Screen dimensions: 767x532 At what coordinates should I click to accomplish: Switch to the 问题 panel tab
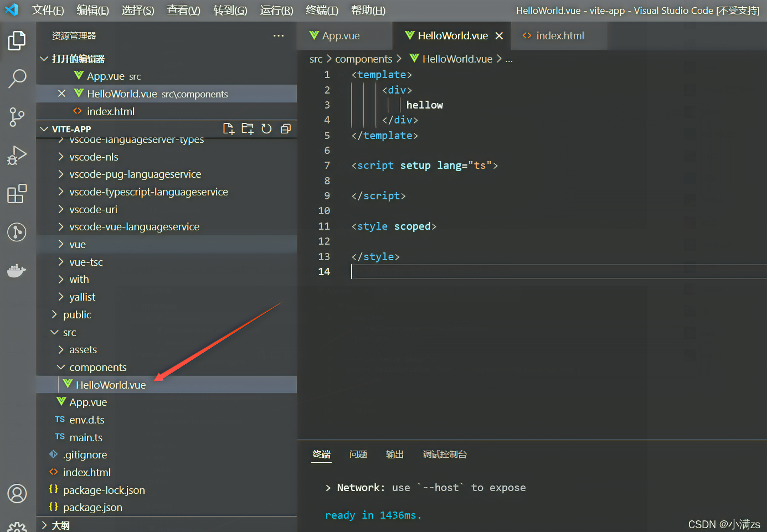pyautogui.click(x=358, y=454)
